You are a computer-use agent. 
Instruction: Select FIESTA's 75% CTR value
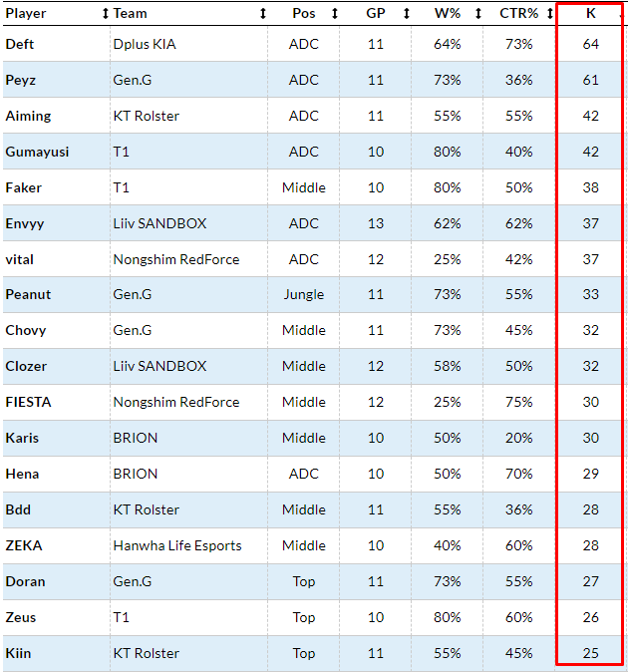point(518,403)
